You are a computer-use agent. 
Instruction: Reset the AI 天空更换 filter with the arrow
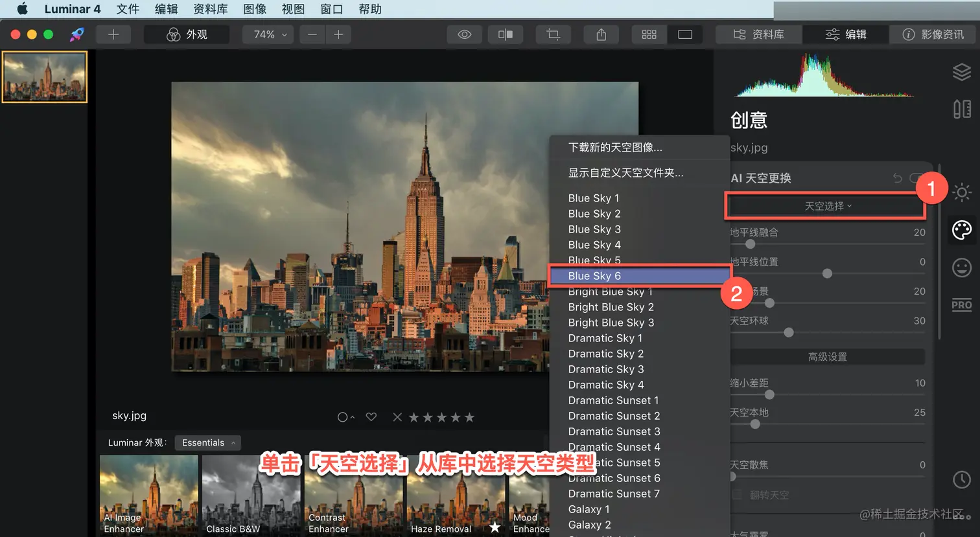pos(898,177)
